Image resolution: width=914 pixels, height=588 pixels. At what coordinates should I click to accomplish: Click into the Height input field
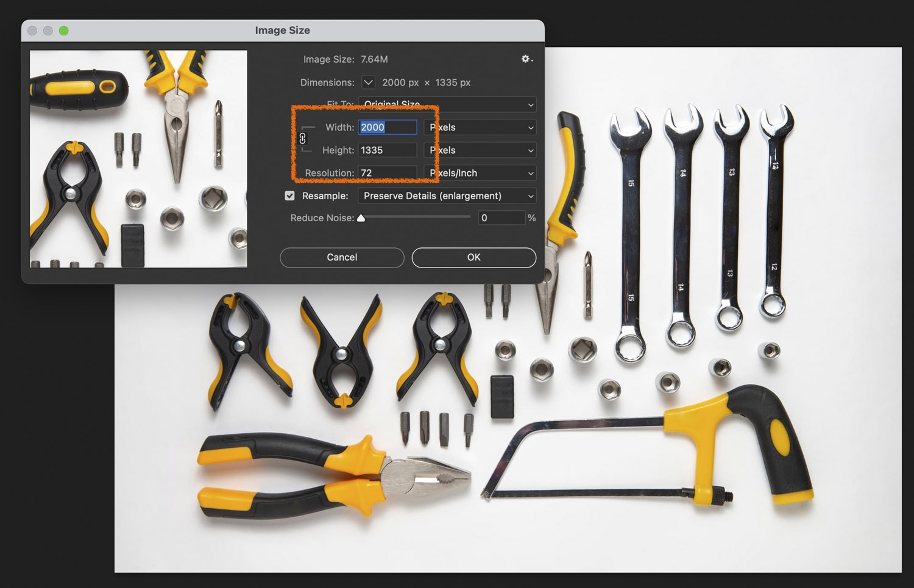[x=388, y=150]
